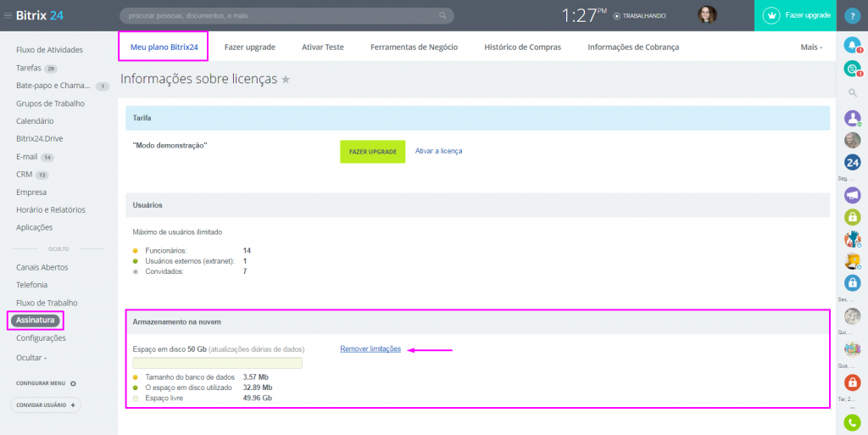Open CRM menu item

pyautogui.click(x=25, y=175)
